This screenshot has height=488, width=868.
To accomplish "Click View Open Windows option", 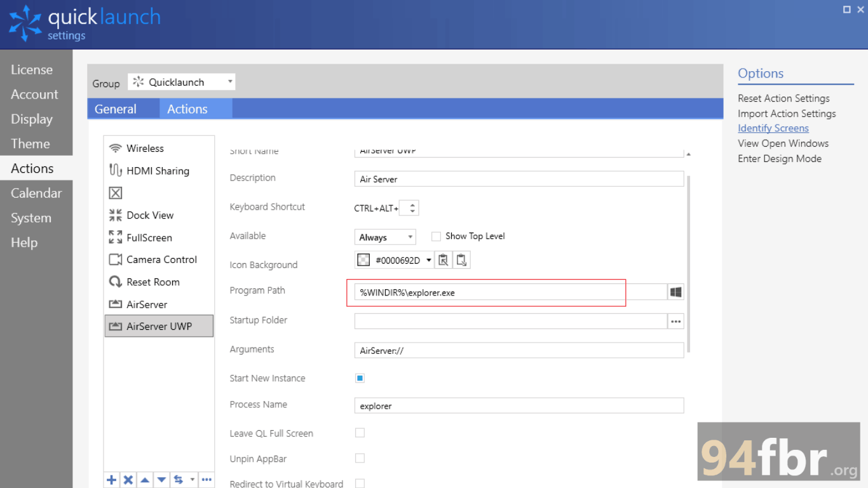I will pyautogui.click(x=783, y=144).
